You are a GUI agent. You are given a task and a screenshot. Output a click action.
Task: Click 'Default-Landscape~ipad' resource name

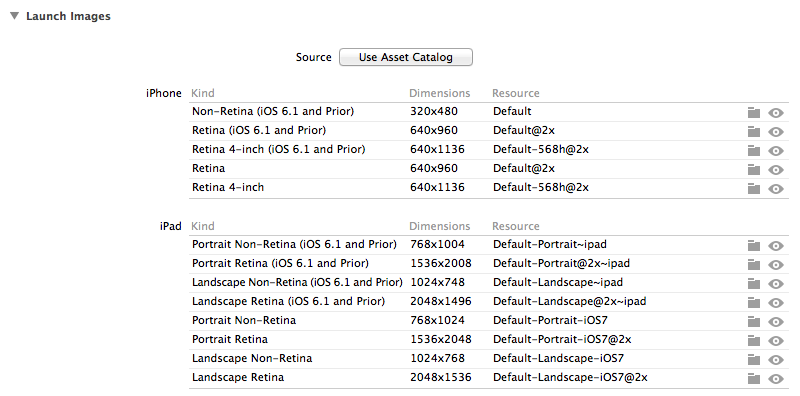(x=558, y=282)
